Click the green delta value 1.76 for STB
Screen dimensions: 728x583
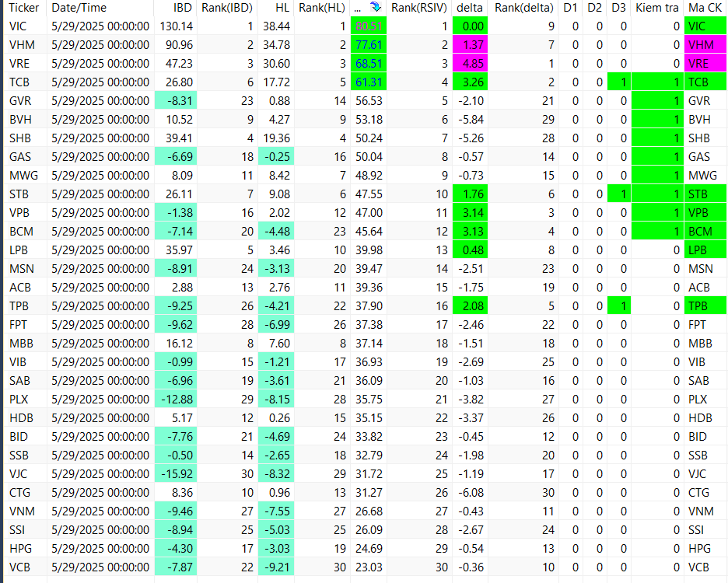tap(470, 194)
